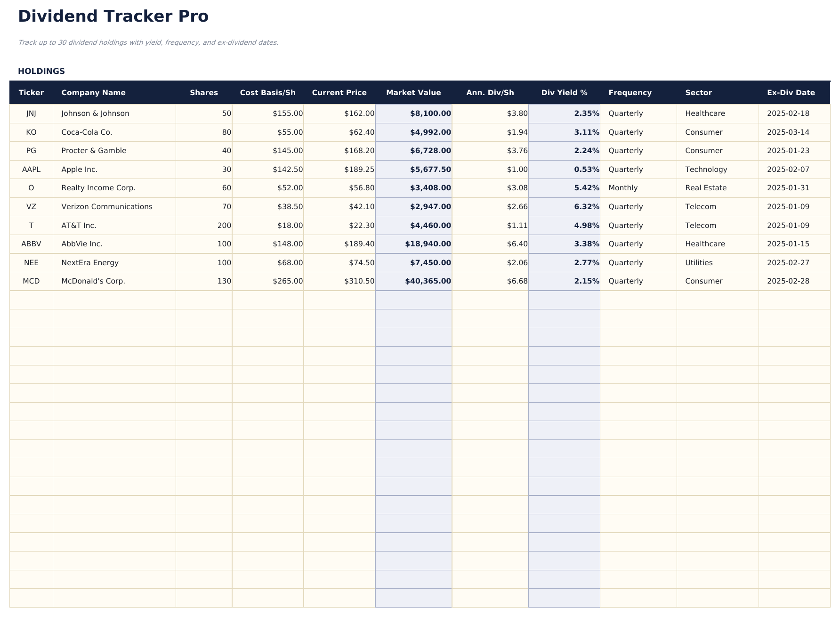840x617 pixels.
Task: Select the JNJ ticker cell
Action: pyautogui.click(x=31, y=113)
